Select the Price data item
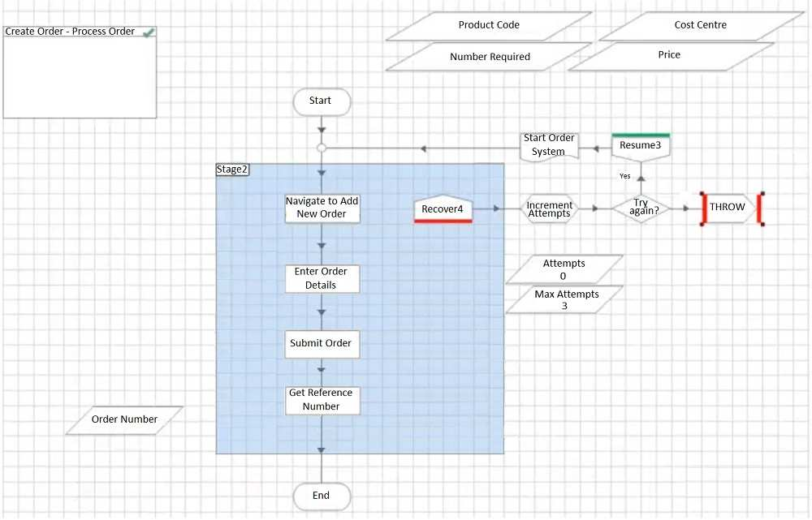 [669, 55]
